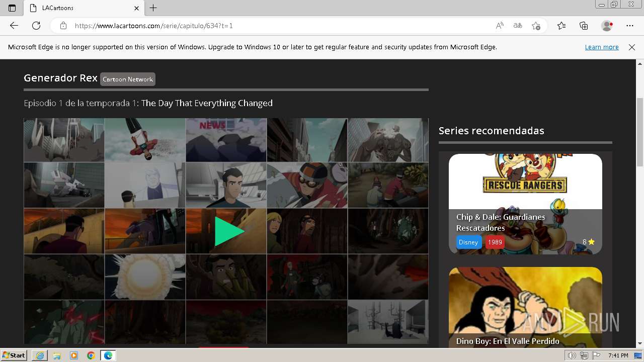Open Edge settings and more menu

630,26
